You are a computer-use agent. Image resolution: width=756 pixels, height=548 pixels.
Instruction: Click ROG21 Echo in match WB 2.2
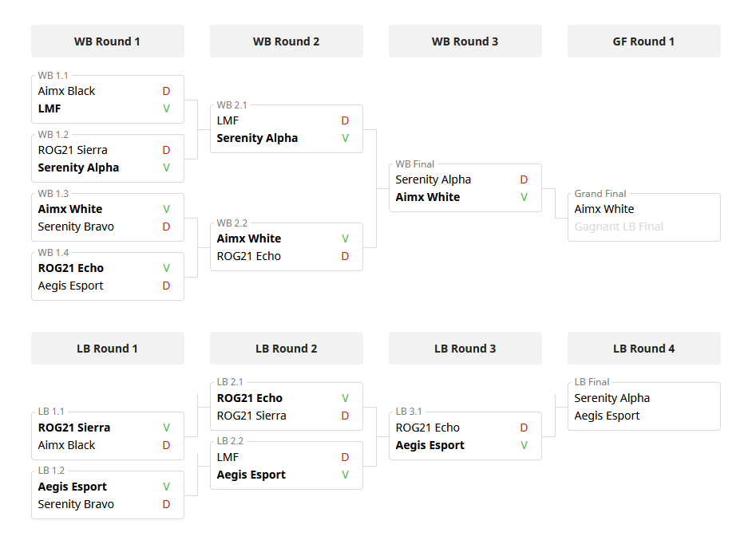pos(248,256)
